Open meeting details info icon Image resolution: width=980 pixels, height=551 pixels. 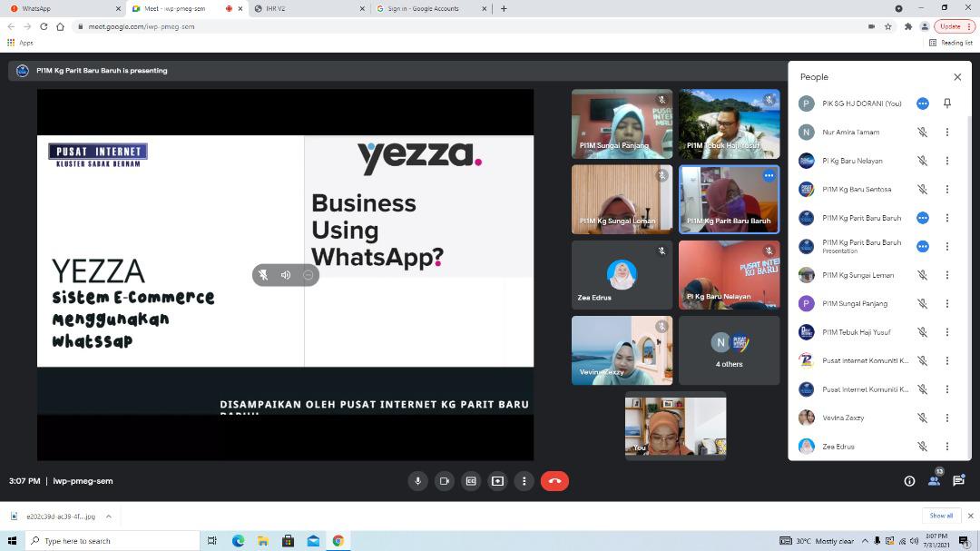pyautogui.click(x=909, y=481)
